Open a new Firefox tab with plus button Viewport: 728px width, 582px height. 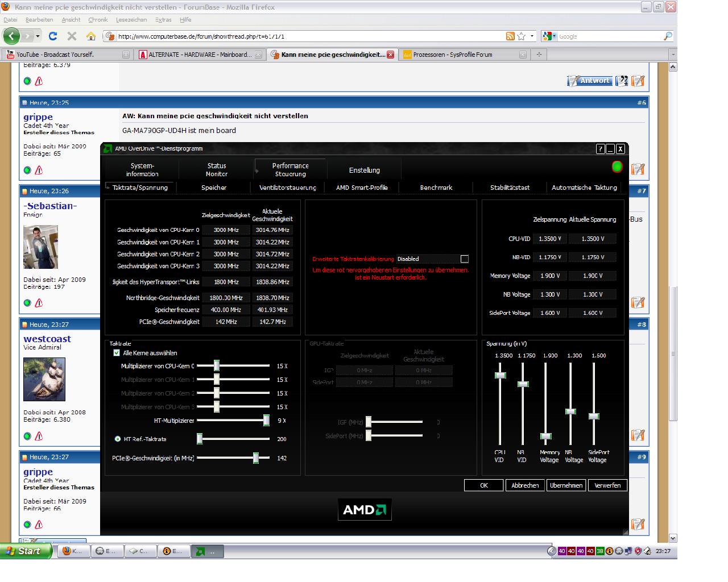coord(539,55)
